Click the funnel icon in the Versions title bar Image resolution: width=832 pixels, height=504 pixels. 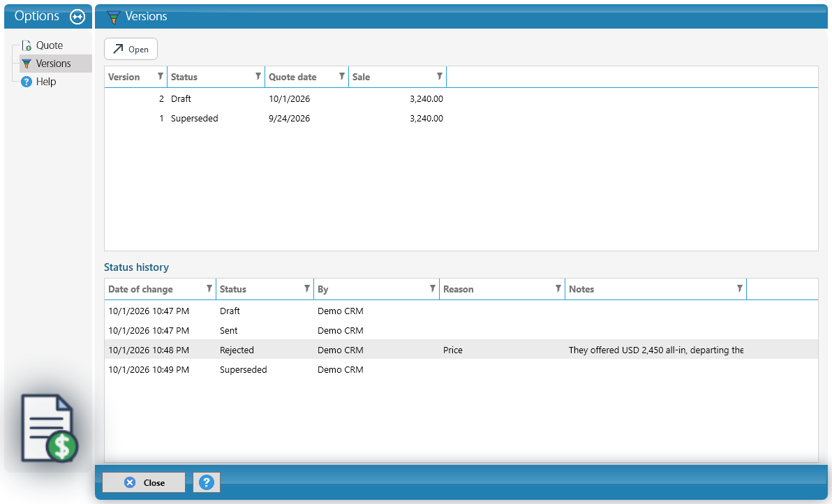pos(114,17)
